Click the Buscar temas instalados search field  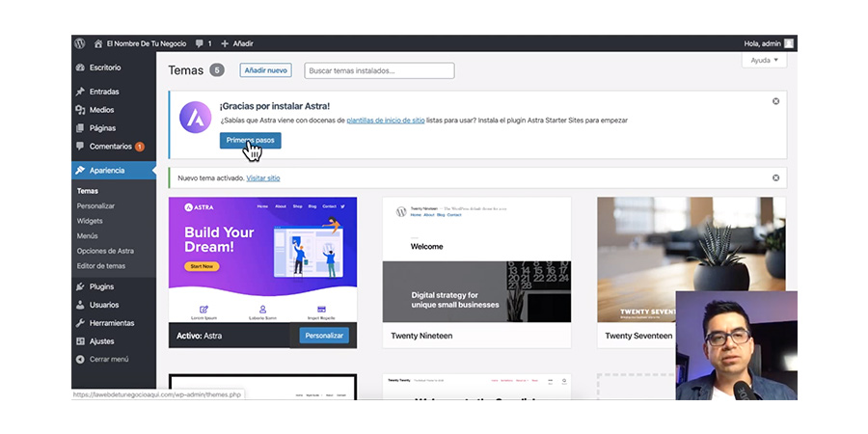[x=379, y=70]
